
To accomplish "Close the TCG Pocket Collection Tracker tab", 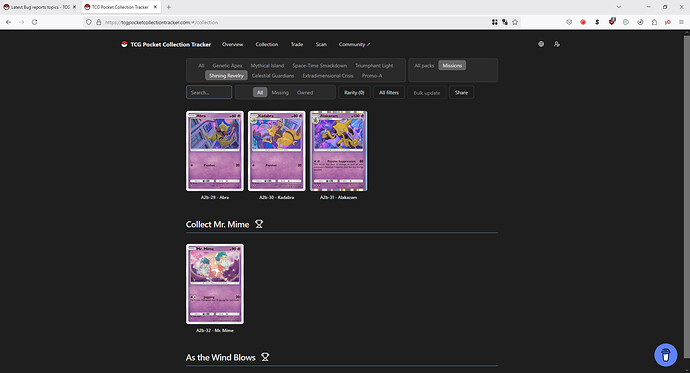I will click(155, 7).
